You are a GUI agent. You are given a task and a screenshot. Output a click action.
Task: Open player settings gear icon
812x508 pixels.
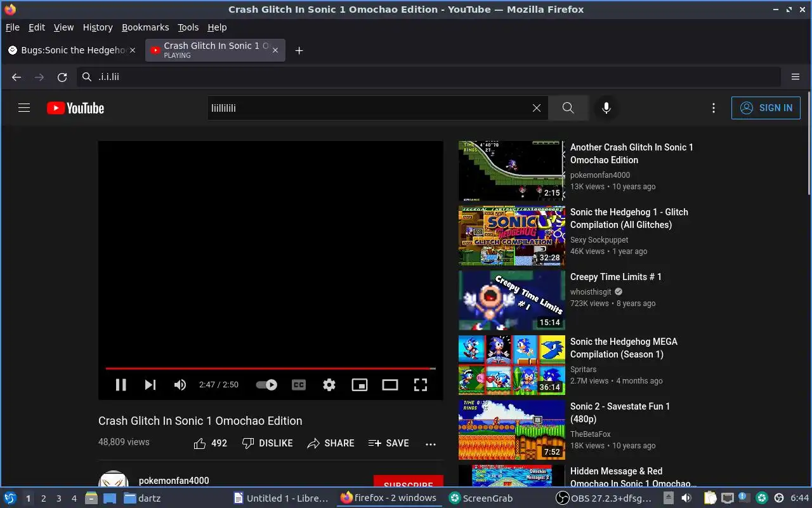click(329, 385)
